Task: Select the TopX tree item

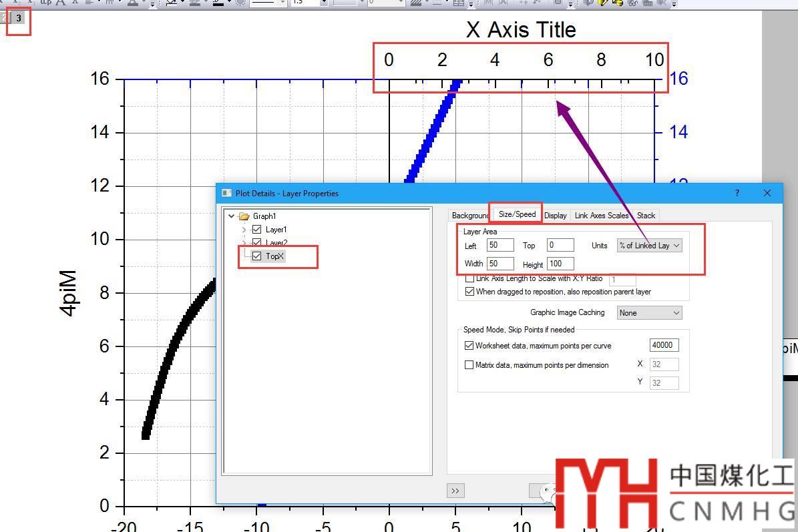Action: coord(274,256)
